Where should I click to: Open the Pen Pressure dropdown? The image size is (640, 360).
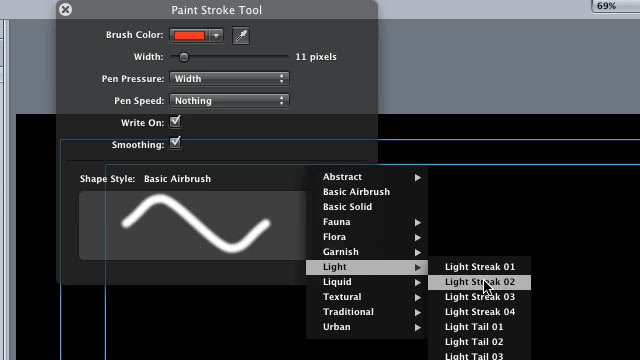coord(229,79)
